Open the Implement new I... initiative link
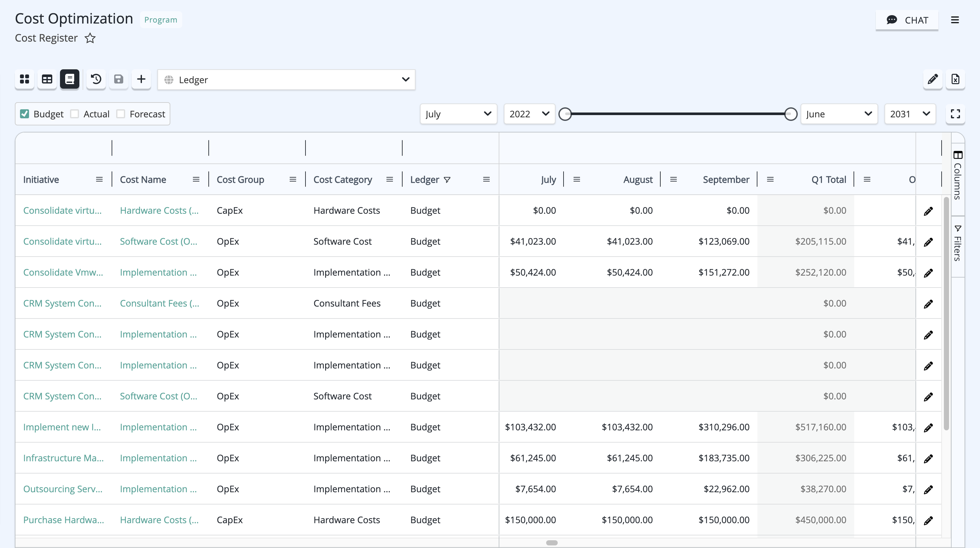This screenshot has width=980, height=548. [62, 427]
